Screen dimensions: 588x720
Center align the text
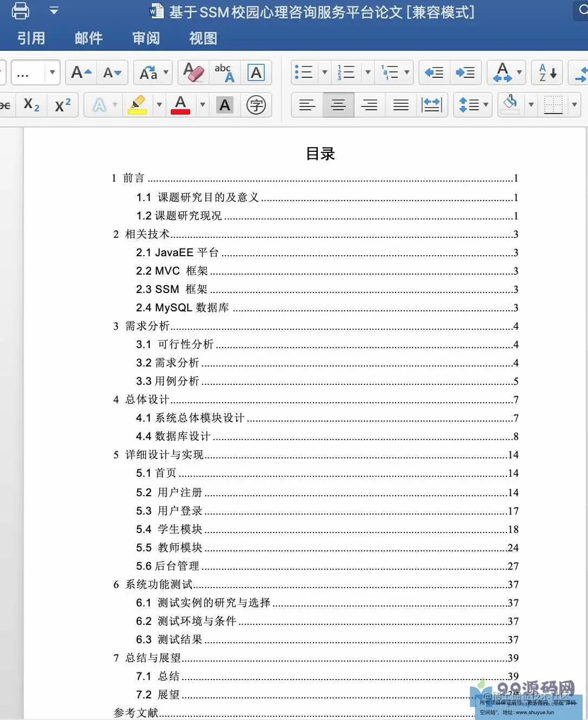(338, 105)
